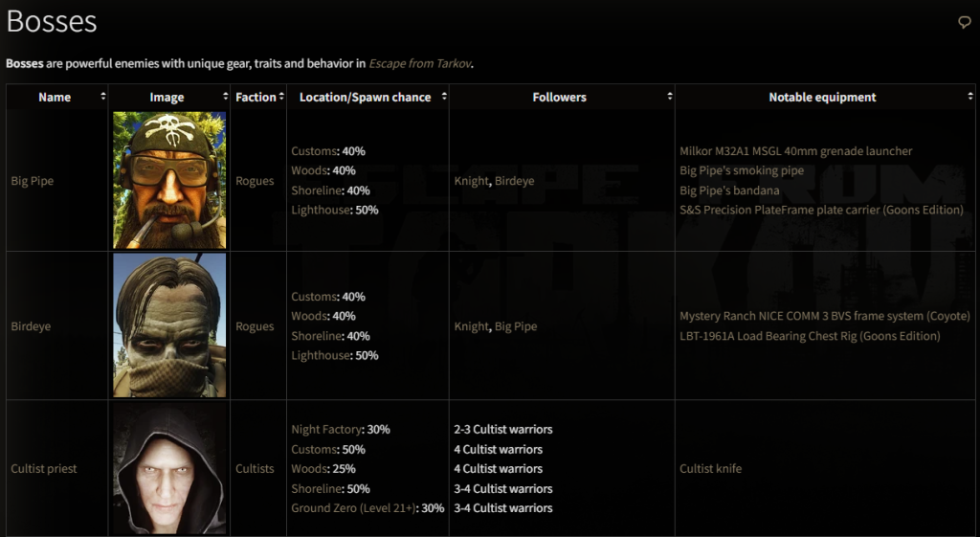Open the Big Pipe portrait image
Image resolution: width=980 pixels, height=537 pixels.
click(169, 180)
